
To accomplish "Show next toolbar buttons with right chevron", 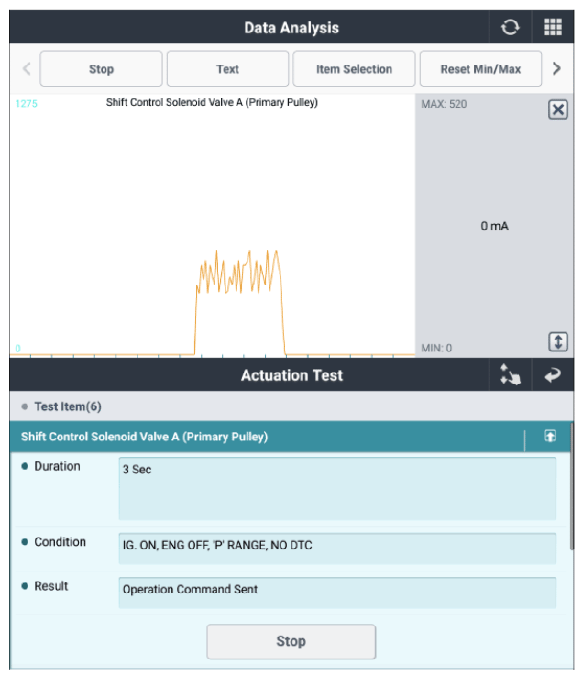I will [x=557, y=68].
